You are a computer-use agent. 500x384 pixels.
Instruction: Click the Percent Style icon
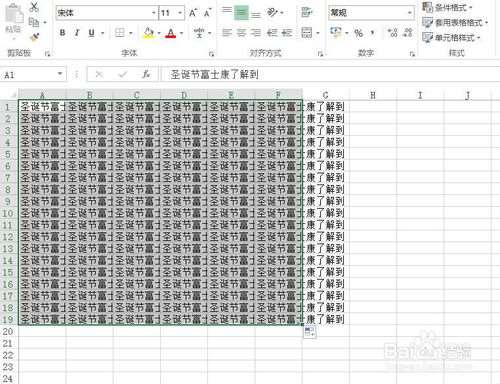point(358,33)
